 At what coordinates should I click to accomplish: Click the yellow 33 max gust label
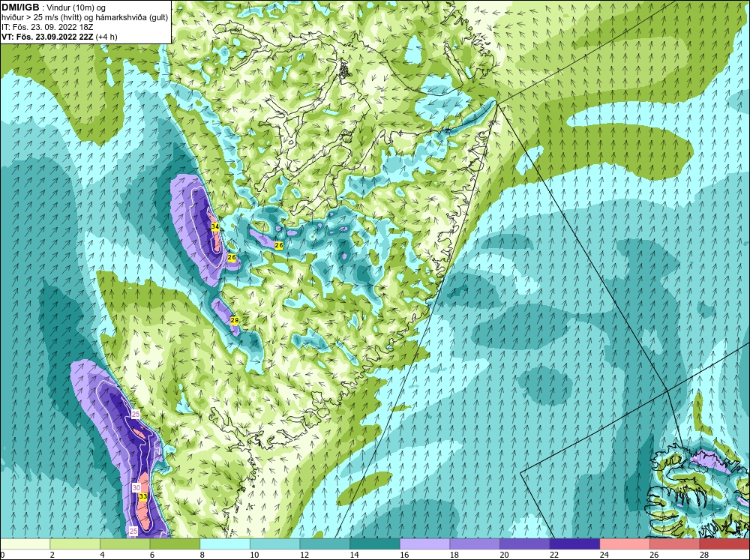click(143, 496)
